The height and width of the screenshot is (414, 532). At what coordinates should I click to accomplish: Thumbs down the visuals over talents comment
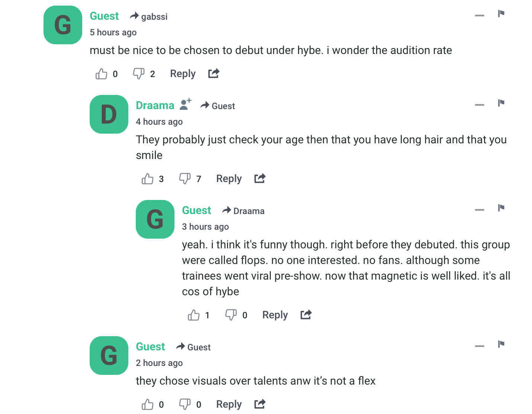(185, 404)
